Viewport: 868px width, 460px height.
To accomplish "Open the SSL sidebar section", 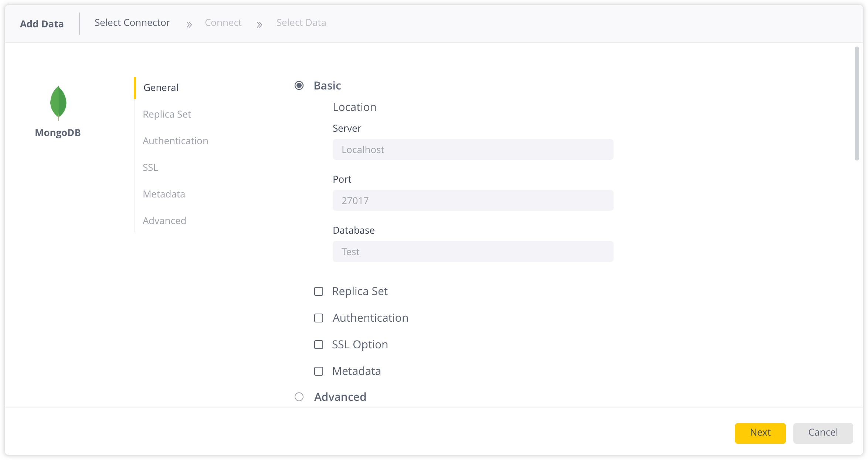I will pyautogui.click(x=150, y=168).
